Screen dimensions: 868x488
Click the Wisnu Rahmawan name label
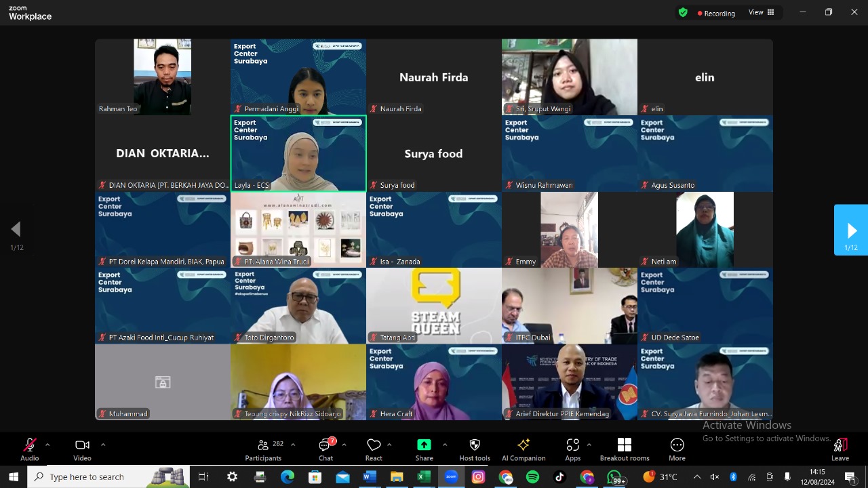coord(544,185)
